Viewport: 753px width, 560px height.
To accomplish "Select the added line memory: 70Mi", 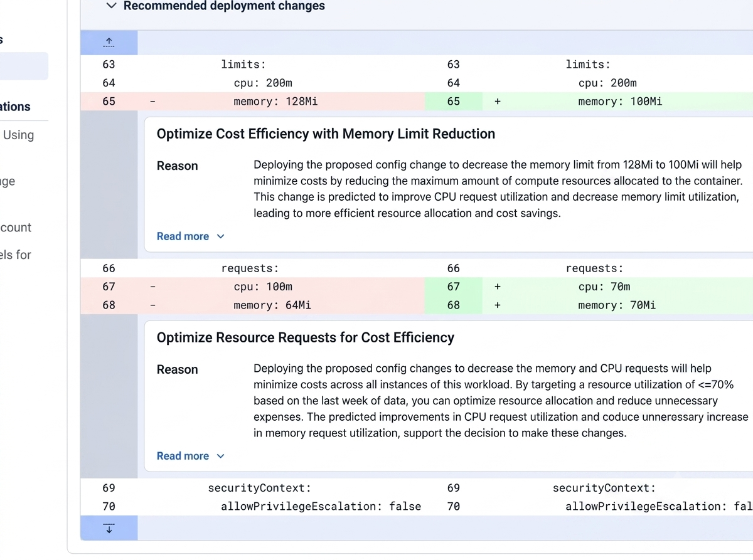I will (x=617, y=305).
